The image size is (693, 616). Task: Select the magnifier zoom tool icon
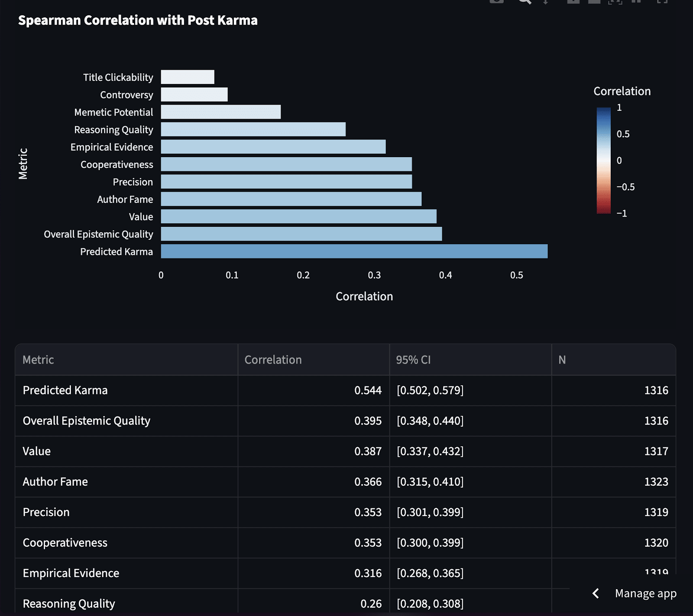[525, 1]
